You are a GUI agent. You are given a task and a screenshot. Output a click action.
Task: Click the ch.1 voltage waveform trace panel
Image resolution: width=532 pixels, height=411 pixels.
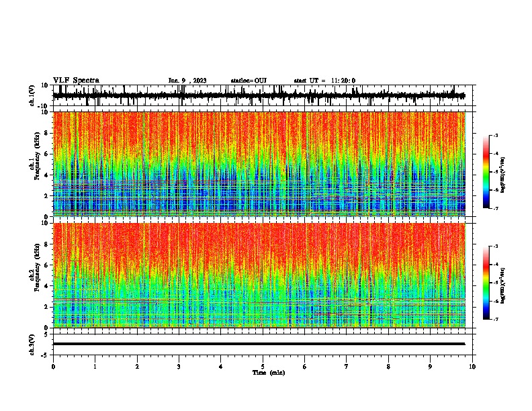pyautogui.click(x=263, y=95)
